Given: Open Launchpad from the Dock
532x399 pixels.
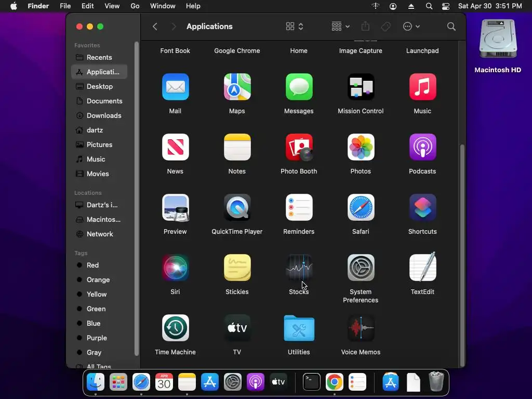Looking at the screenshot, I should coord(118,382).
